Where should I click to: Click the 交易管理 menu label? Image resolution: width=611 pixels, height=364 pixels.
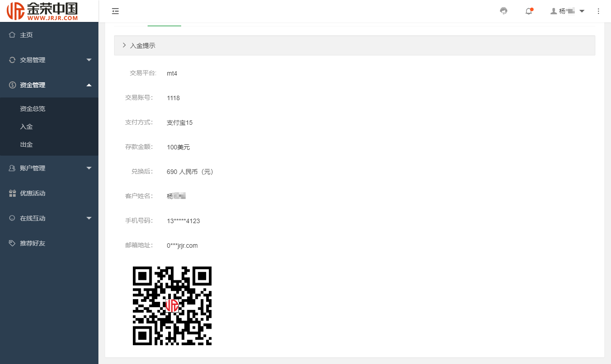point(33,60)
